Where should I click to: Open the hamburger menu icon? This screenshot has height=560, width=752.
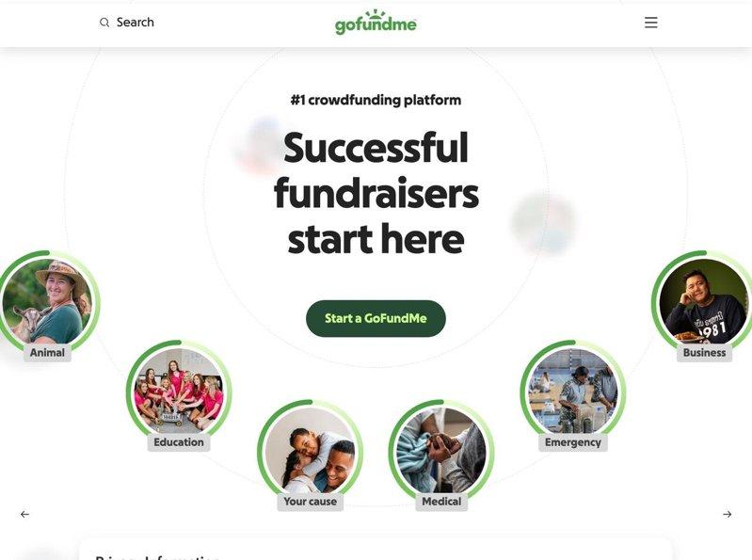tap(650, 23)
